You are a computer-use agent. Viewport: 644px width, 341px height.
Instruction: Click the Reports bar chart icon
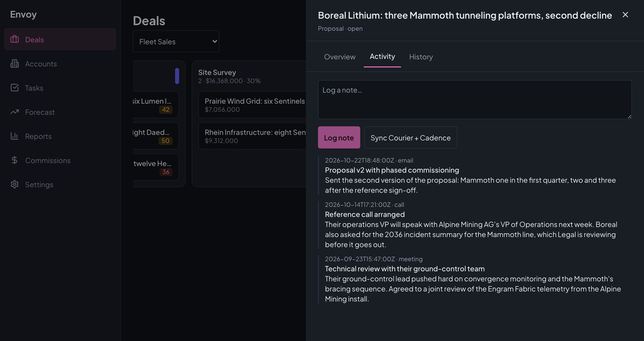tap(15, 136)
